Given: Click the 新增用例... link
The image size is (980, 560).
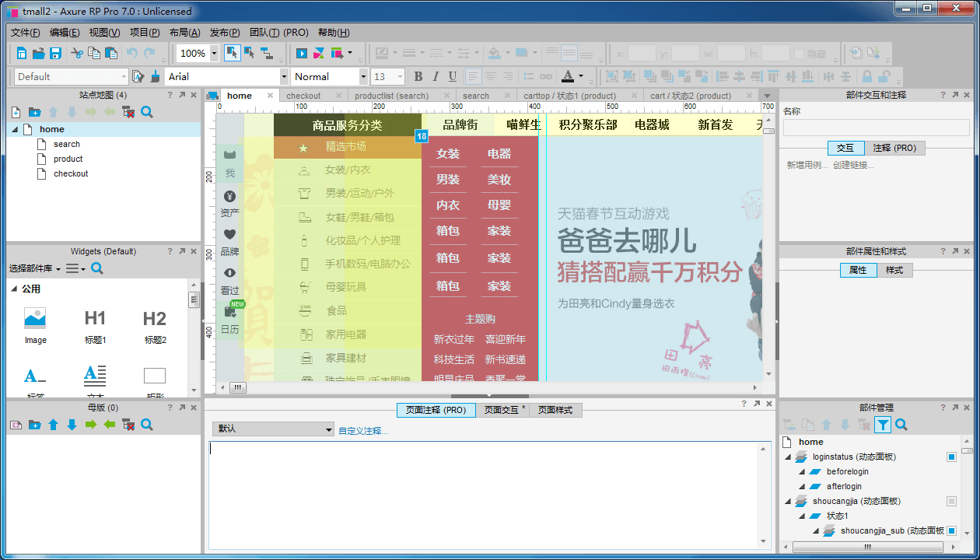Looking at the screenshot, I should coord(807,165).
